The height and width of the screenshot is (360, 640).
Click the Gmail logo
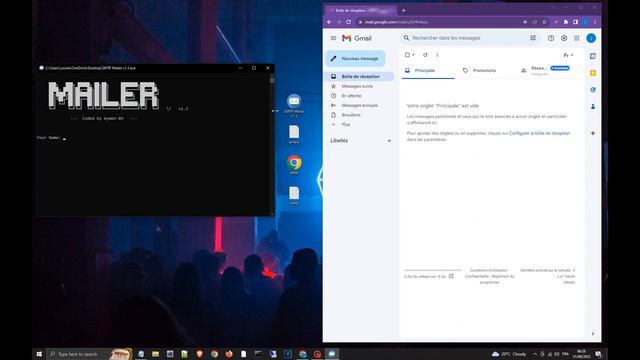[x=357, y=38]
